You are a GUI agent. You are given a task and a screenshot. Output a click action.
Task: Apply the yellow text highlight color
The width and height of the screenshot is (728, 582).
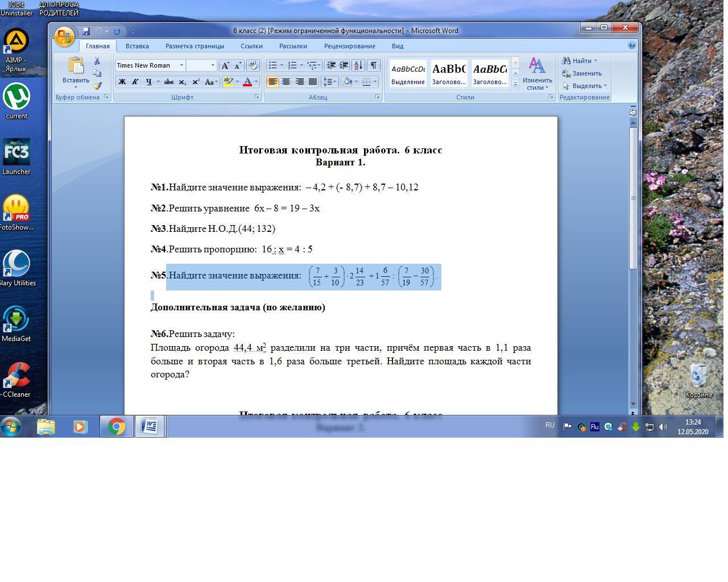coord(229,82)
